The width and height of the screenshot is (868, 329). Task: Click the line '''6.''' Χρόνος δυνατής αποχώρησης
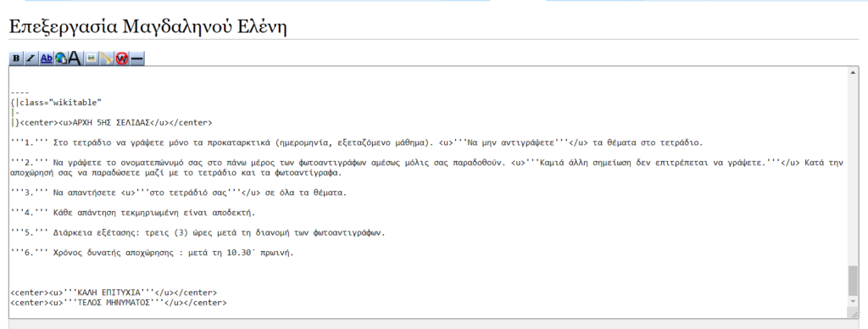[x=153, y=253]
